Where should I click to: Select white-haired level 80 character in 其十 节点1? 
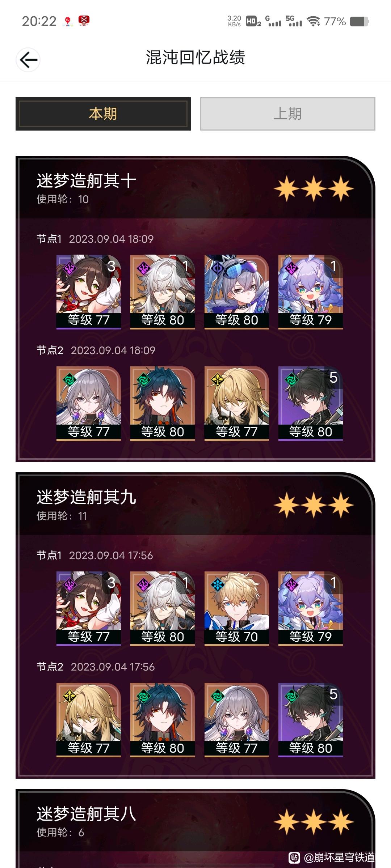pos(163,292)
